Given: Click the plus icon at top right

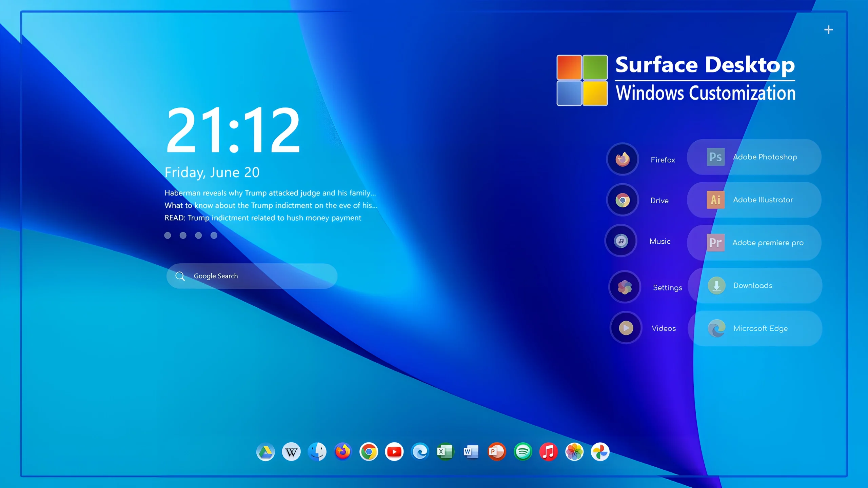Looking at the screenshot, I should pyautogui.click(x=828, y=30).
